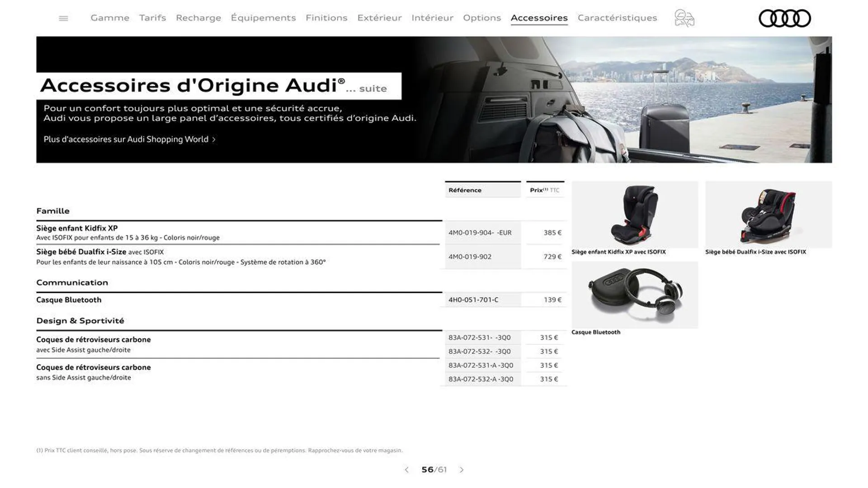Click Coques de rétroviseurs carbone avec Side Assist

(x=94, y=344)
